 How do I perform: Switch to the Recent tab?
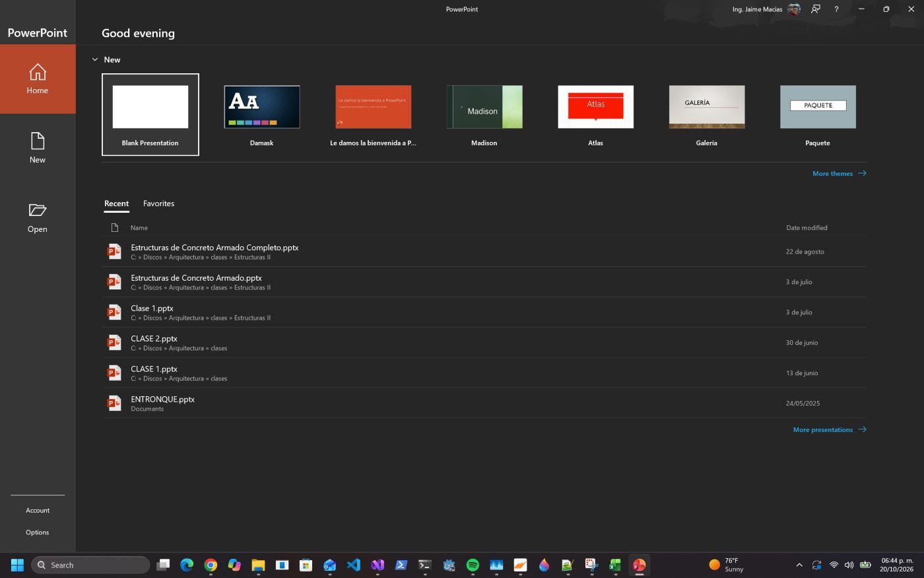116,203
